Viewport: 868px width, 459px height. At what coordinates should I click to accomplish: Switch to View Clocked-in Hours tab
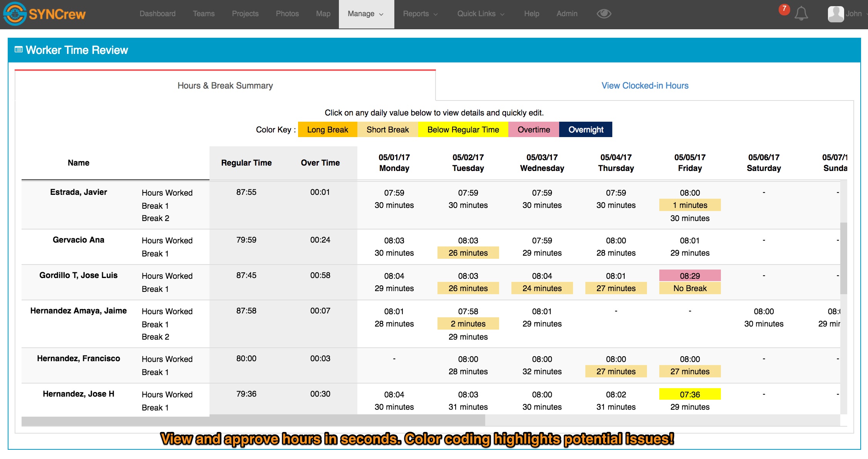click(645, 85)
